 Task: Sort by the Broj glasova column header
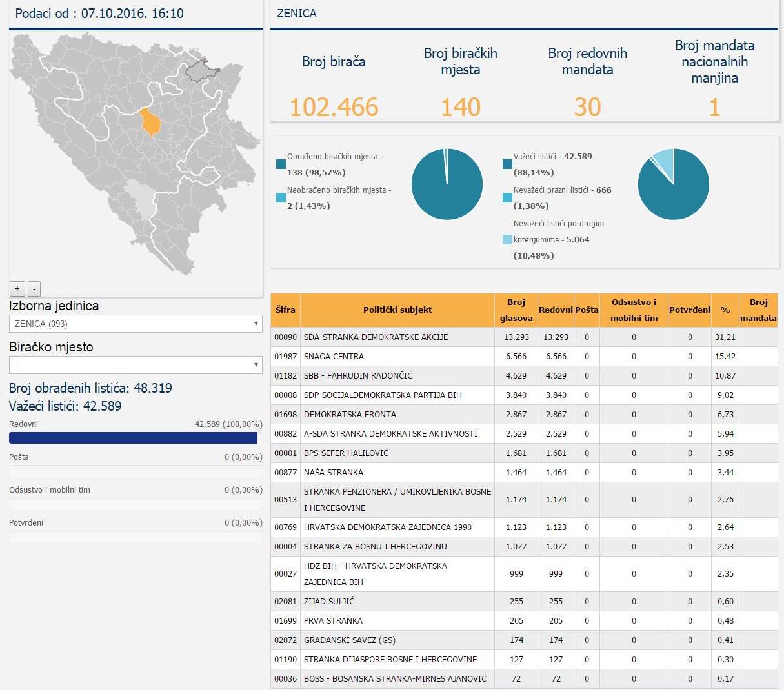pos(516,310)
